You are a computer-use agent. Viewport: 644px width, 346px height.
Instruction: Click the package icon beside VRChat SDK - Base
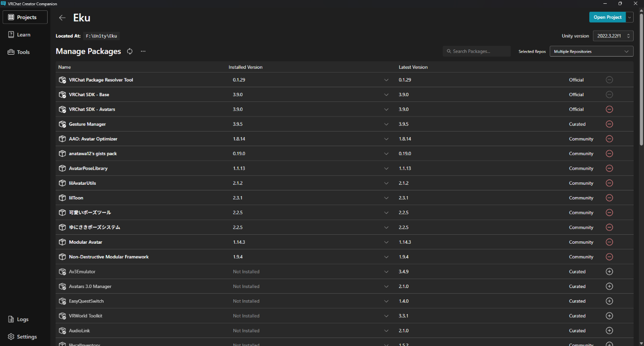click(x=62, y=95)
